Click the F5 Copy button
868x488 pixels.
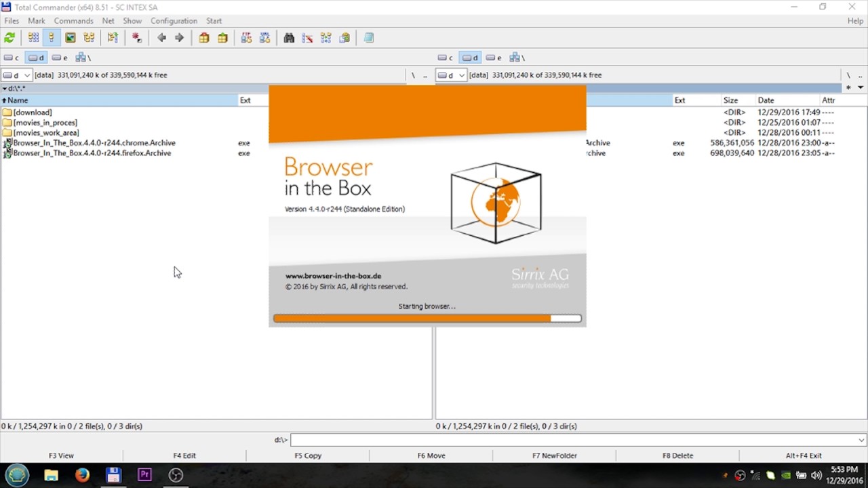[308, 455]
